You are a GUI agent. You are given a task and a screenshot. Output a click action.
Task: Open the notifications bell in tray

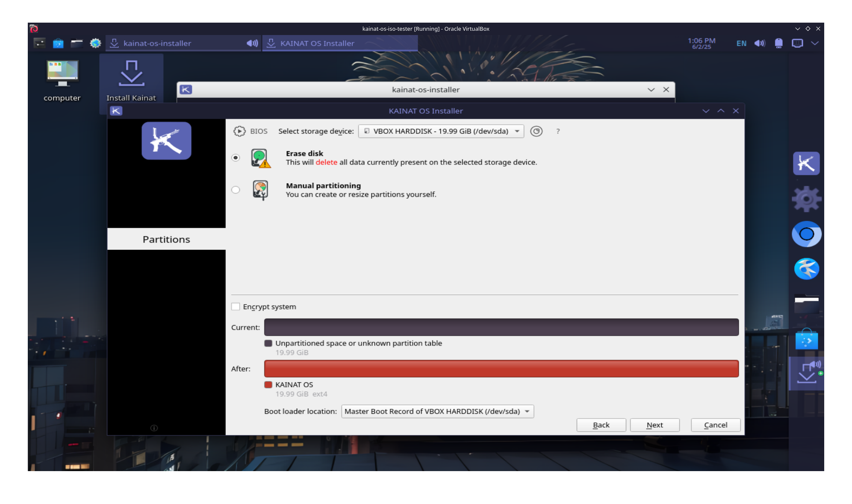pos(778,43)
